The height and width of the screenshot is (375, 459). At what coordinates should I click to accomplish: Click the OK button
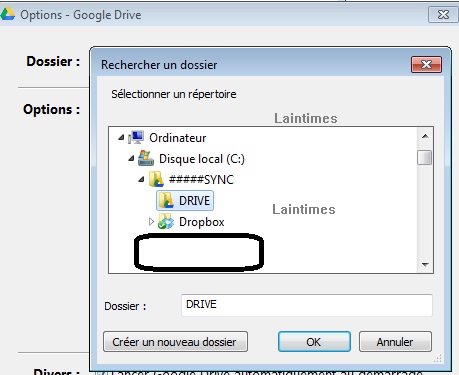tap(314, 342)
